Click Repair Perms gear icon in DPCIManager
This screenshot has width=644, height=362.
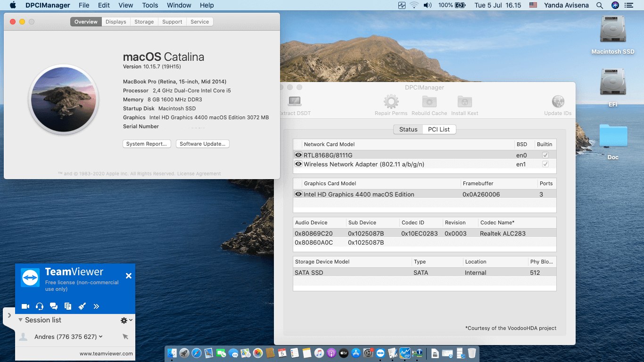click(391, 102)
